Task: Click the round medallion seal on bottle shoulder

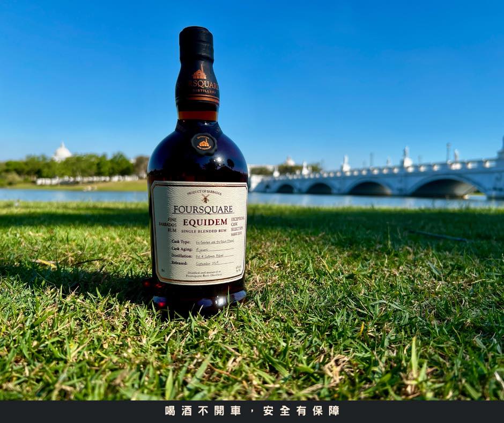Action: 204,143
